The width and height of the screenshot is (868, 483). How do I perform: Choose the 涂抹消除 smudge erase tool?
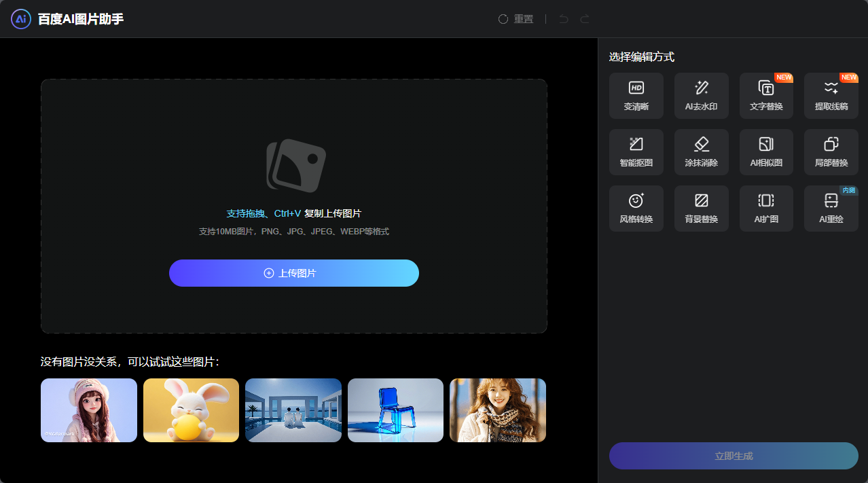pos(701,151)
